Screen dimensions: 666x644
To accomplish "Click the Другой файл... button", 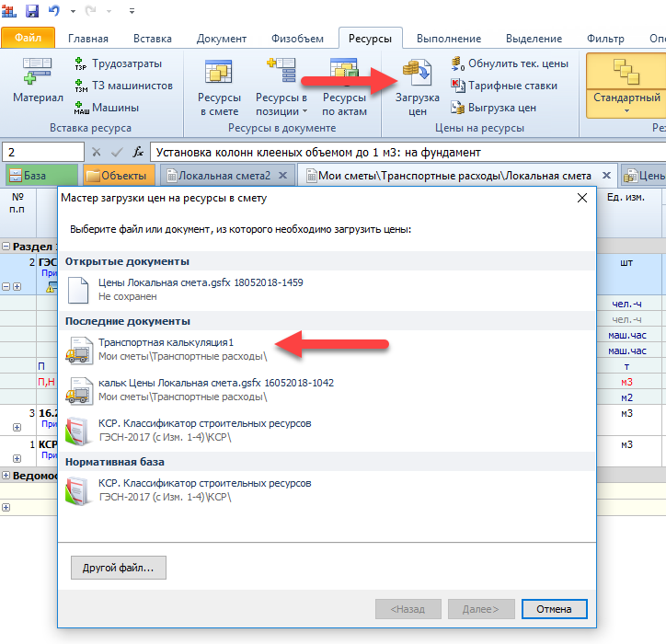I will coord(118,568).
